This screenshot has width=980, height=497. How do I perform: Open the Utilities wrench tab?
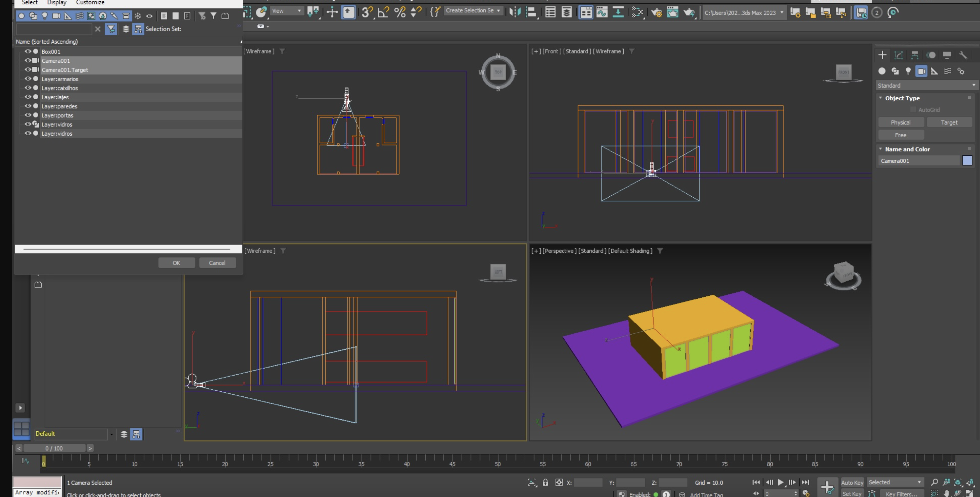pyautogui.click(x=963, y=55)
